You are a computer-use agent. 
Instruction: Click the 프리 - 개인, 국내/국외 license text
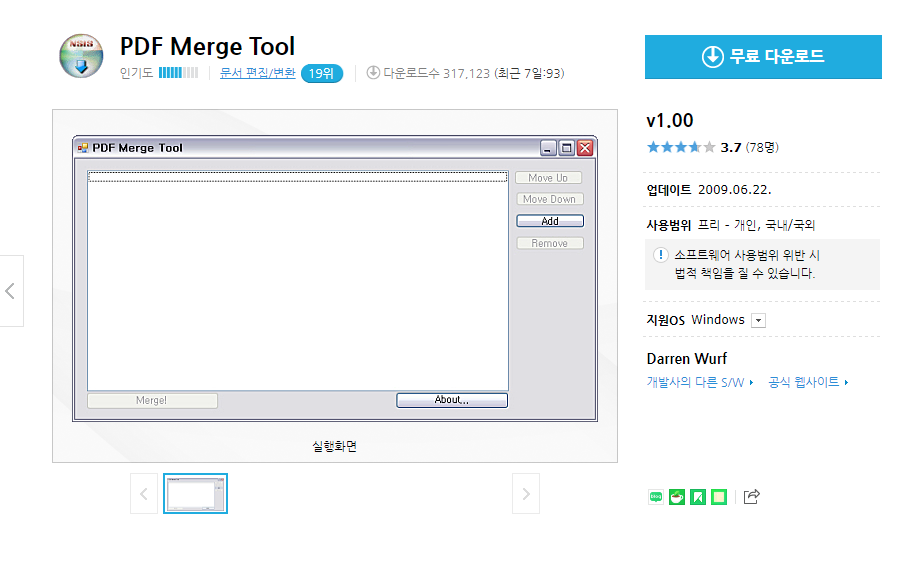point(756,225)
